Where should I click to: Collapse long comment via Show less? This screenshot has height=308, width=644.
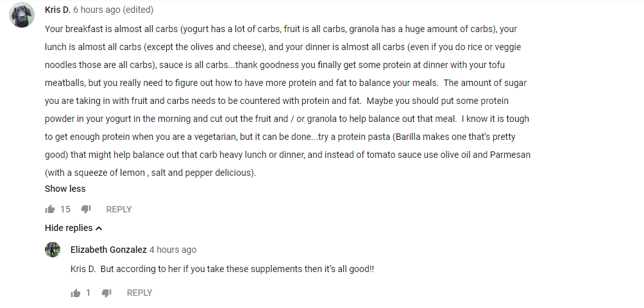pyautogui.click(x=65, y=189)
